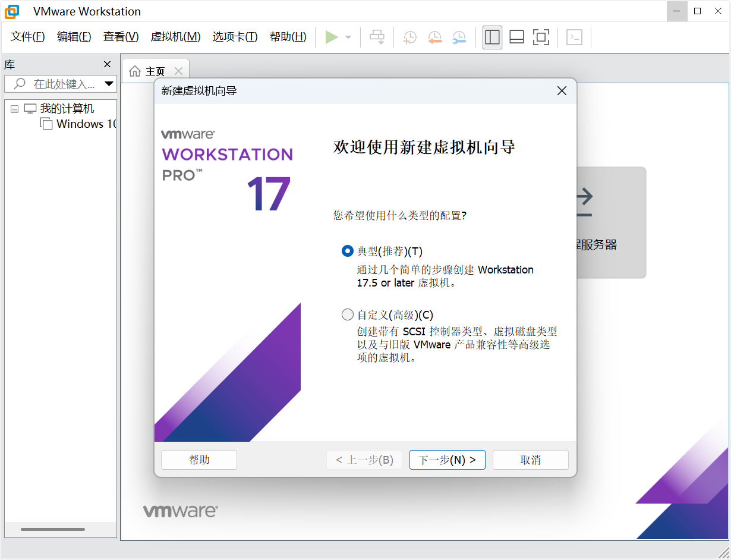The height and width of the screenshot is (560, 731).
Task: Click the console view toolbar icon
Action: [x=574, y=37]
